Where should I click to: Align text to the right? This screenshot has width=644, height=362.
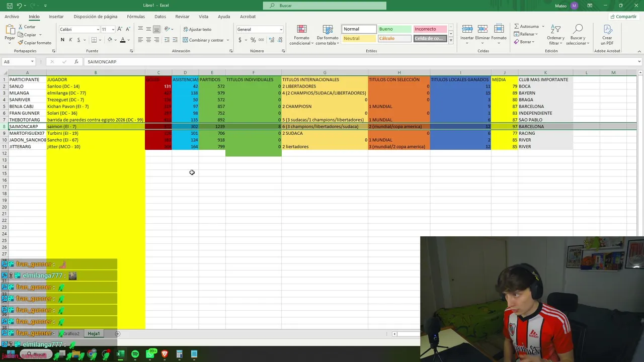point(156,40)
